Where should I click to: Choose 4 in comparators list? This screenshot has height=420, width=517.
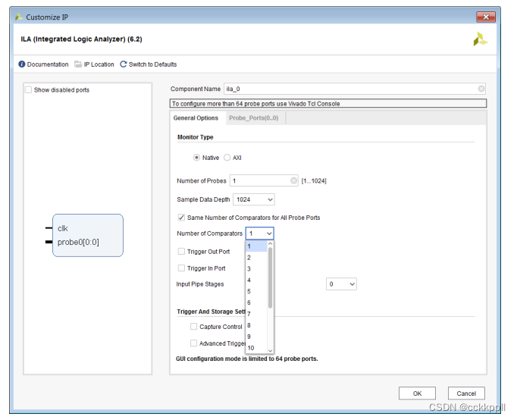coord(256,280)
